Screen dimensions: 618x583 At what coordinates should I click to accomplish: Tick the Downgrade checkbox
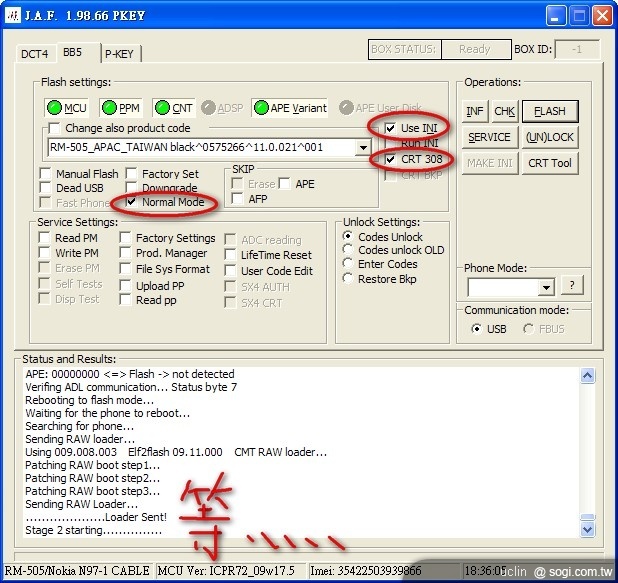coord(131,188)
